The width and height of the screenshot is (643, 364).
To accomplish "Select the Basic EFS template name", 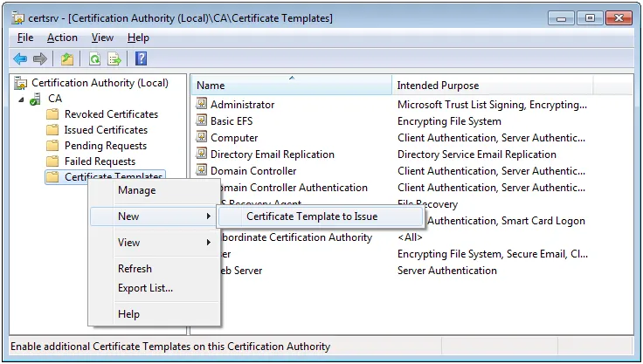I will click(232, 121).
